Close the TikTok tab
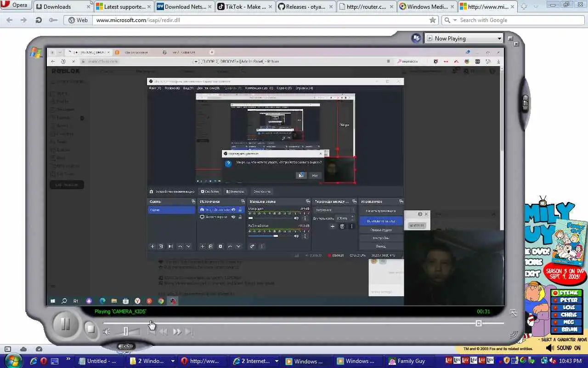Screen dimensions: 588x368 pos(270,7)
